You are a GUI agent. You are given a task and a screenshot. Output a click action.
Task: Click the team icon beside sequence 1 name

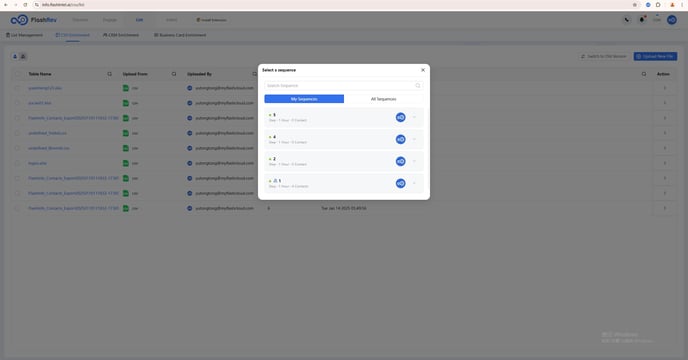pyautogui.click(x=275, y=180)
